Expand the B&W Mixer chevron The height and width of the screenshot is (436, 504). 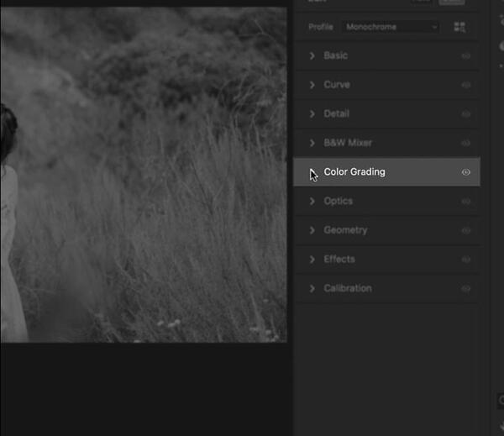[x=312, y=143]
